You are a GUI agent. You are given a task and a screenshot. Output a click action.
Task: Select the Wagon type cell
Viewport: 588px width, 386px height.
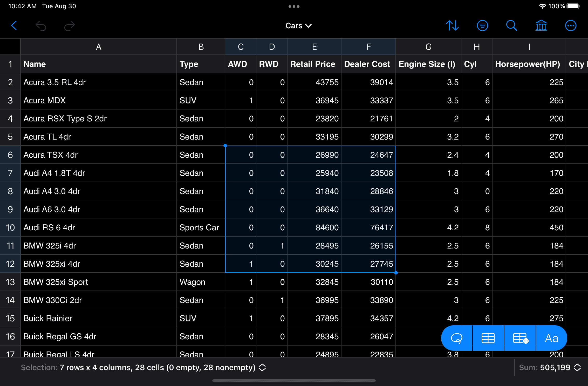(201, 282)
